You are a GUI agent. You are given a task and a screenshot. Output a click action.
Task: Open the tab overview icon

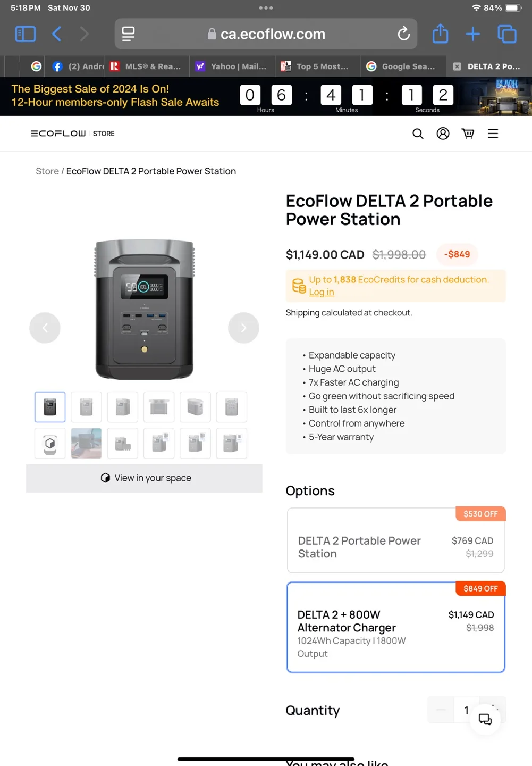(x=506, y=34)
